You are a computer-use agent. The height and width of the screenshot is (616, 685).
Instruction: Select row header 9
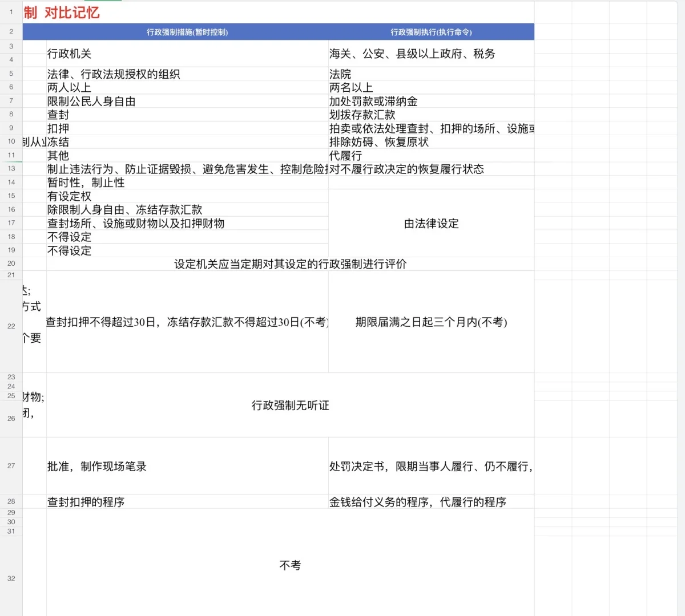click(x=11, y=128)
